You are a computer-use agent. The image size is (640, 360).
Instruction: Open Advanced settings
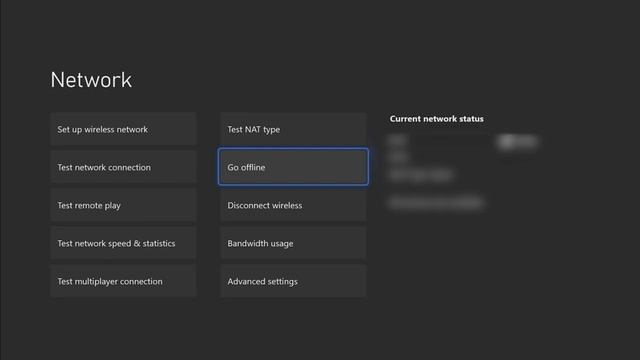click(293, 281)
